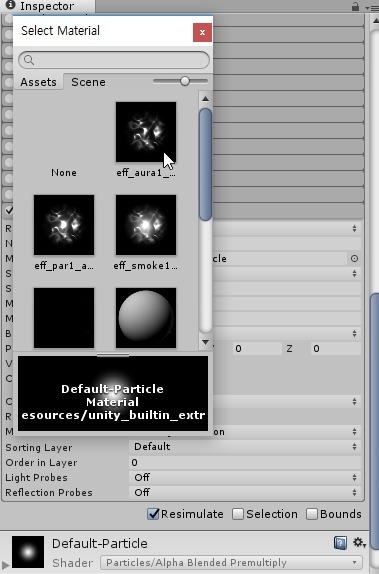Open the Inspector panel options menu

pos(371,7)
